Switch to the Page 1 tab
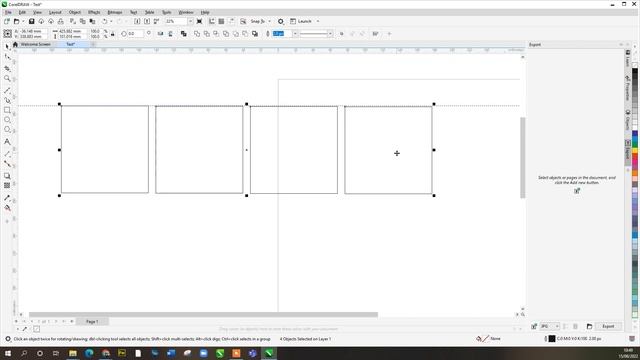This screenshot has width=640, height=360. [x=92, y=322]
